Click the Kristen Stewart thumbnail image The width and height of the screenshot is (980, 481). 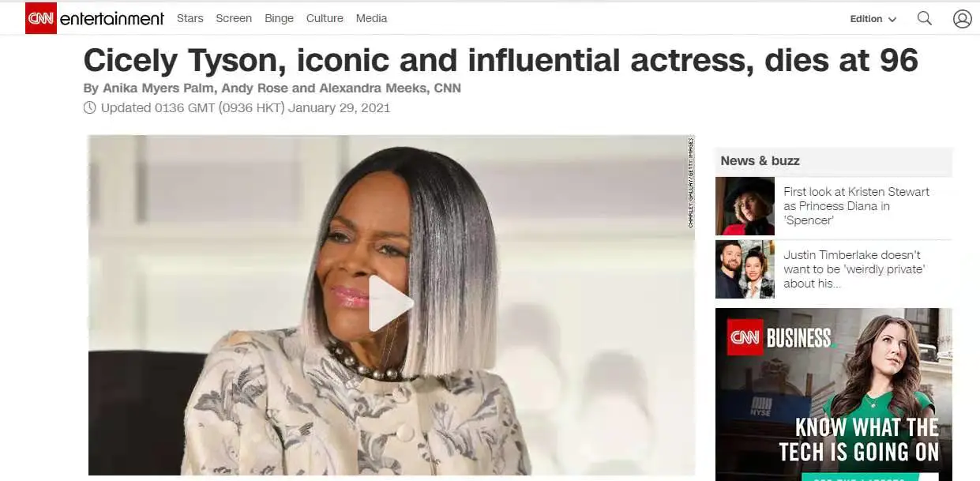tap(745, 206)
